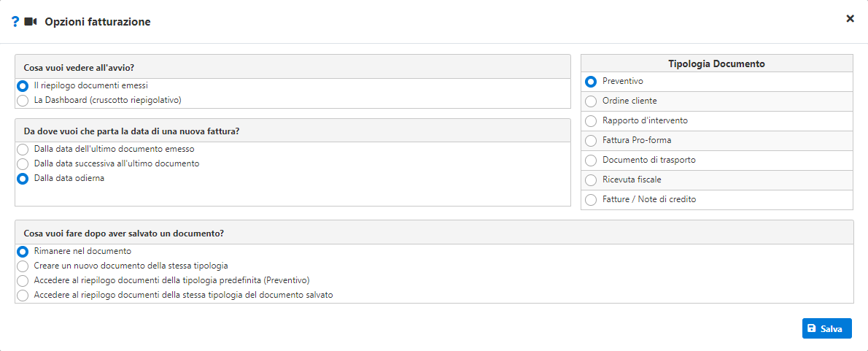
Task: Select 'Fattura Pro-forma' document type
Action: point(591,141)
